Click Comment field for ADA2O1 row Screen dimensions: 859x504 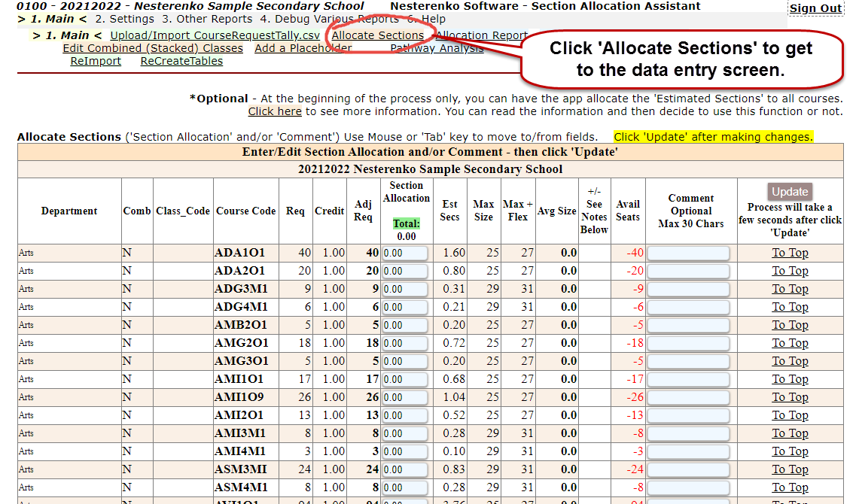(x=688, y=271)
